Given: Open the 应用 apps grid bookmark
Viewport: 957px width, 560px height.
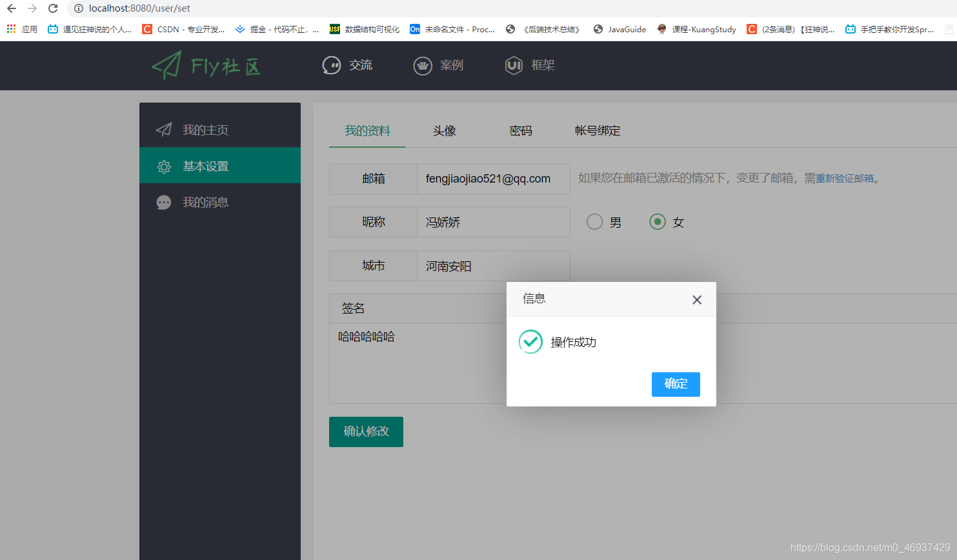Looking at the screenshot, I should click(x=22, y=29).
